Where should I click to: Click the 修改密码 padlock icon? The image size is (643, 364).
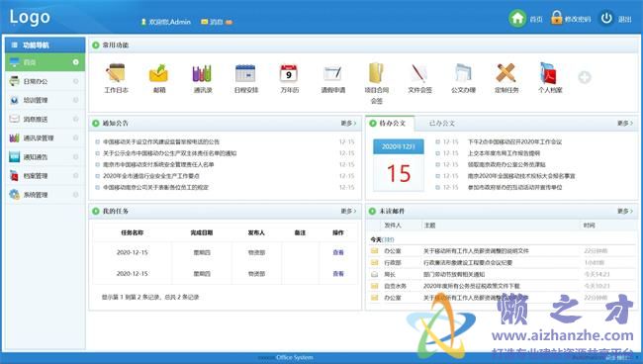click(x=557, y=18)
